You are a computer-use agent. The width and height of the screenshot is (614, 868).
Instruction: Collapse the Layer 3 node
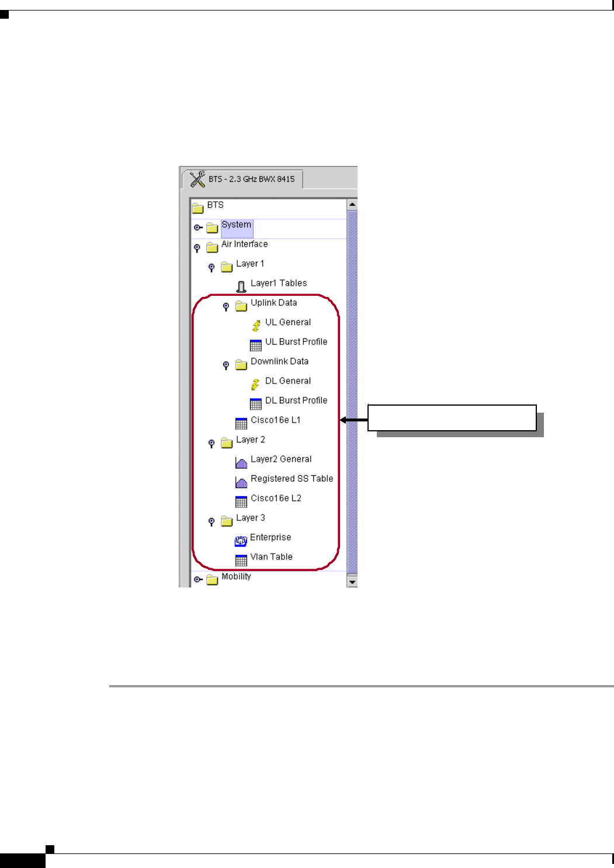click(211, 521)
